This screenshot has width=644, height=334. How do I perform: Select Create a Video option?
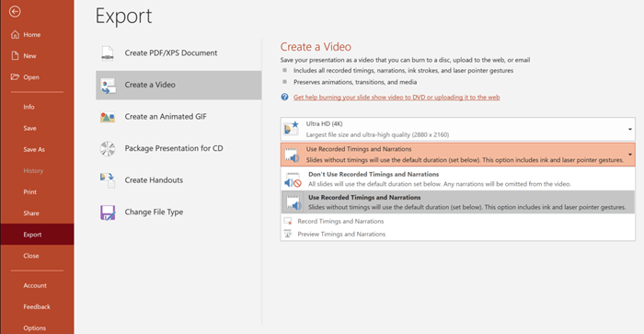point(178,85)
